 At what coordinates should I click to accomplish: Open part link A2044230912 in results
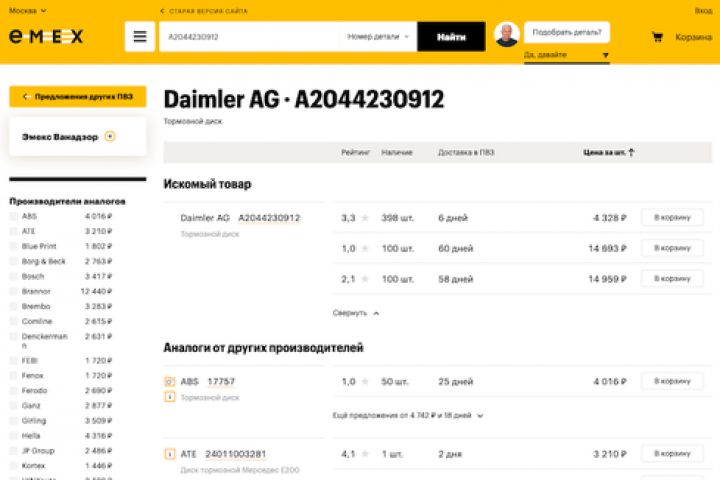[269, 218]
